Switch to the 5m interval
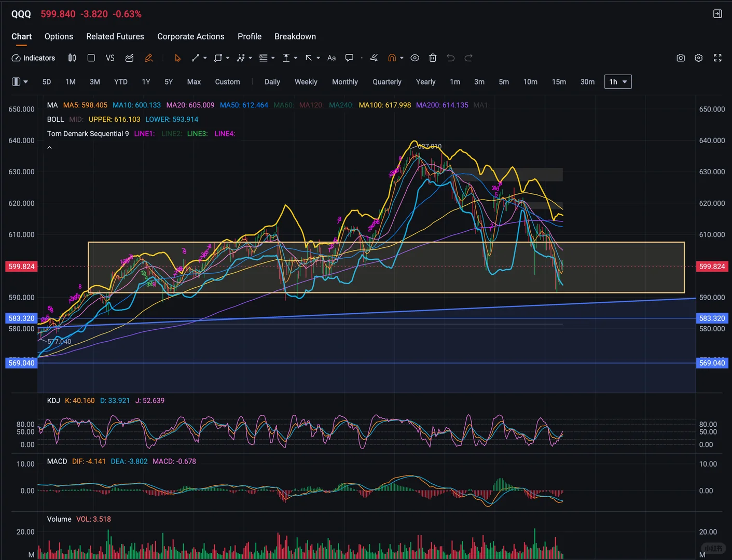The image size is (732, 560). click(504, 82)
